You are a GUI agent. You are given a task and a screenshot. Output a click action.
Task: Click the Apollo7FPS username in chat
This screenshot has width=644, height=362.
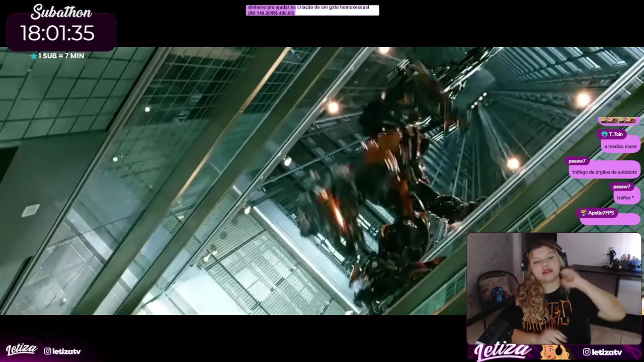(x=601, y=213)
